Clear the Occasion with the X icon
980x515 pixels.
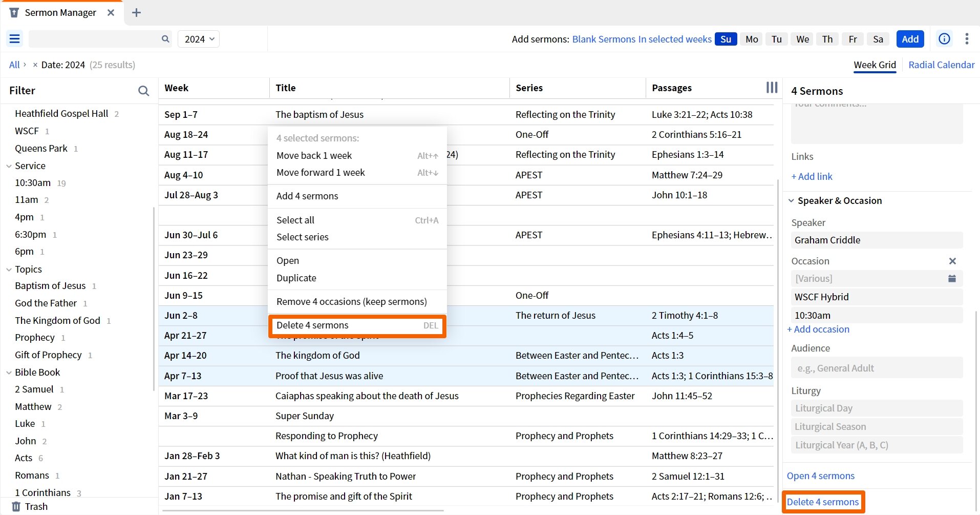952,261
